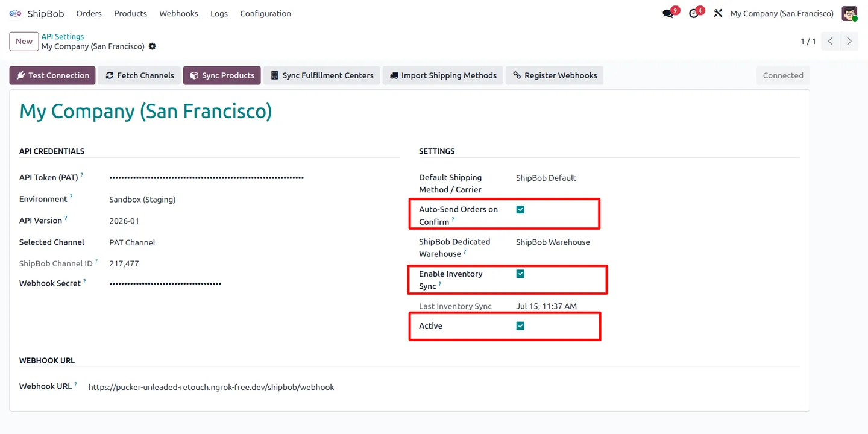868x434 pixels.
Task: Click the ShipBob Channel ID value 217,477
Action: 124,263
